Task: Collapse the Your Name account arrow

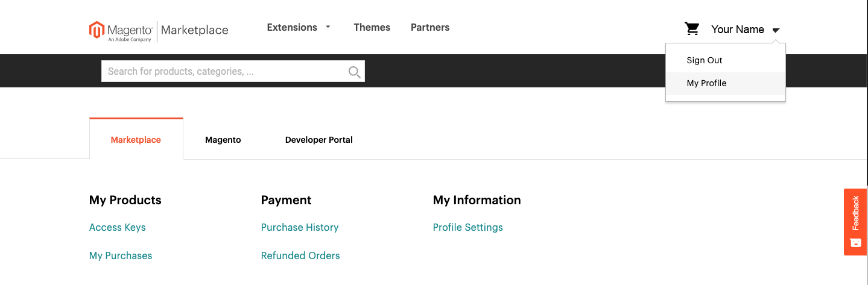Action: (776, 30)
